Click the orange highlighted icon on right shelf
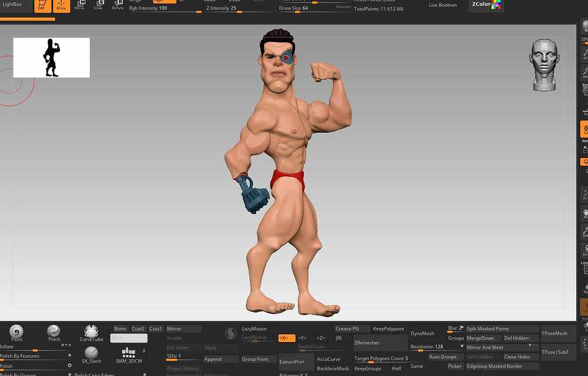 click(x=584, y=129)
